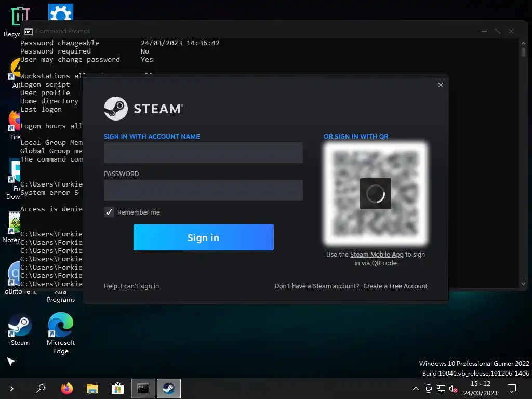The width and height of the screenshot is (532, 399).
Task: Click the Command Prompt title bar icon
Action: 29,31
